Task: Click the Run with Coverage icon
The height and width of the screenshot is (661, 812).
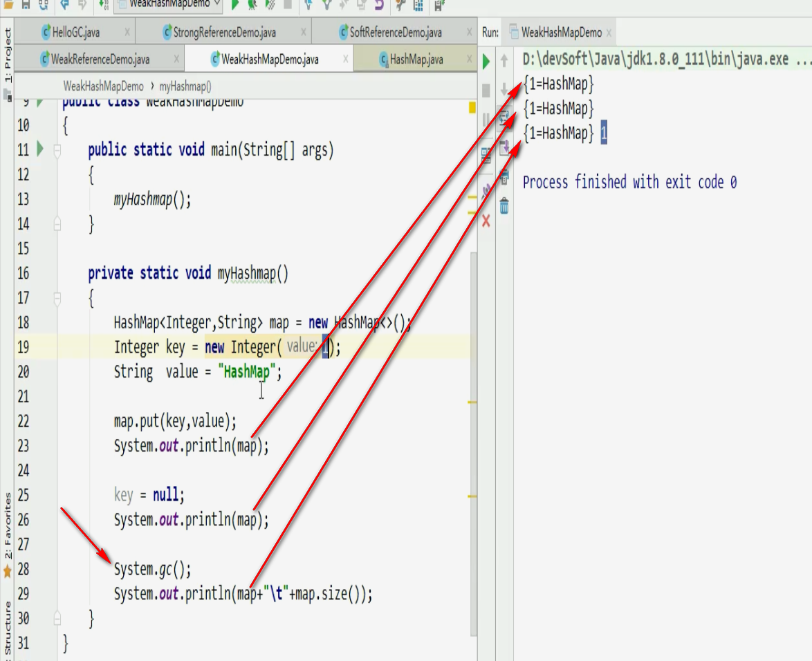Action: tap(270, 5)
